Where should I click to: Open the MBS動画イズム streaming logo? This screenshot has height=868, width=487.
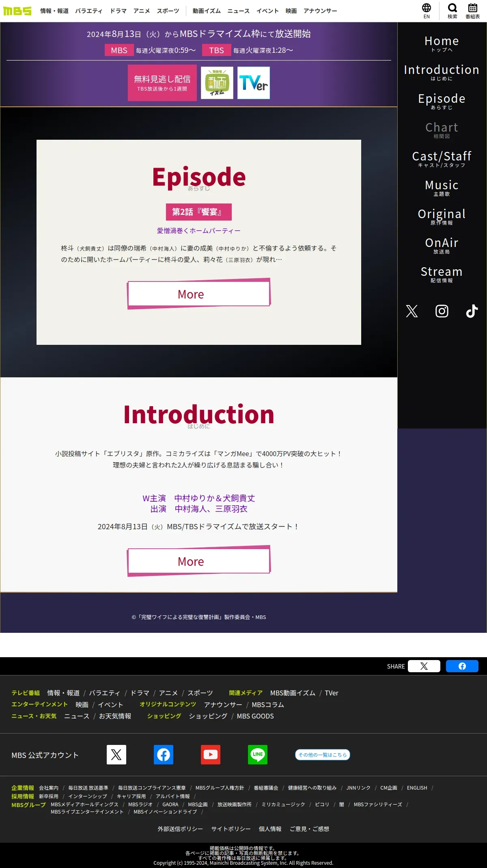coord(217,83)
